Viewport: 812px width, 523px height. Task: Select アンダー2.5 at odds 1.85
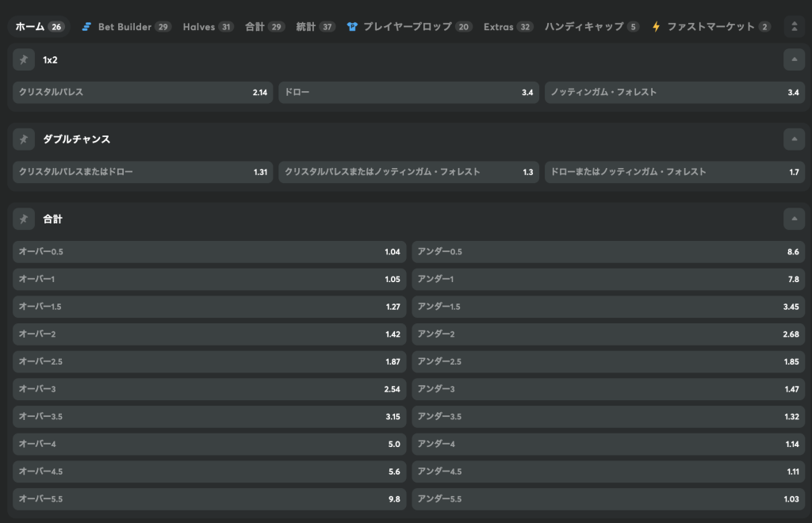(x=608, y=361)
